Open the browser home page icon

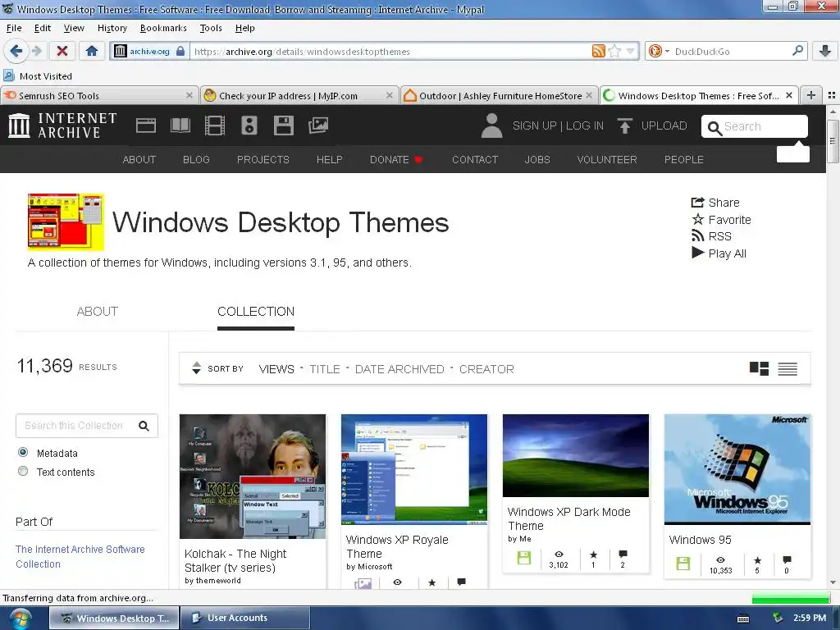[92, 51]
